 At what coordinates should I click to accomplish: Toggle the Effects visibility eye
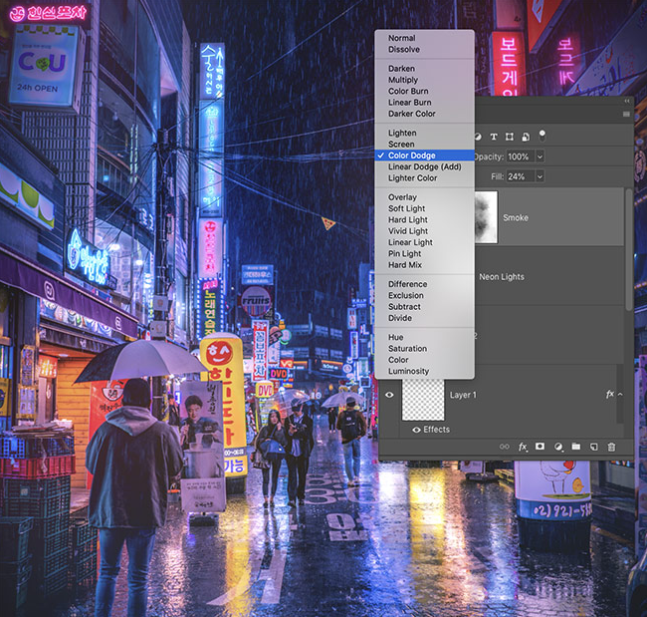point(416,430)
